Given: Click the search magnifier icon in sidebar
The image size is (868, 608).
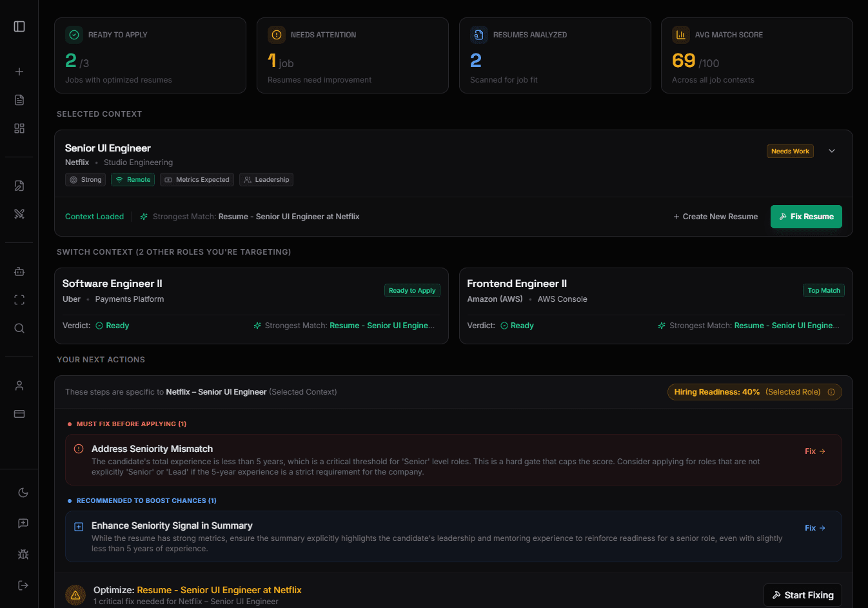Looking at the screenshot, I should pos(19,328).
